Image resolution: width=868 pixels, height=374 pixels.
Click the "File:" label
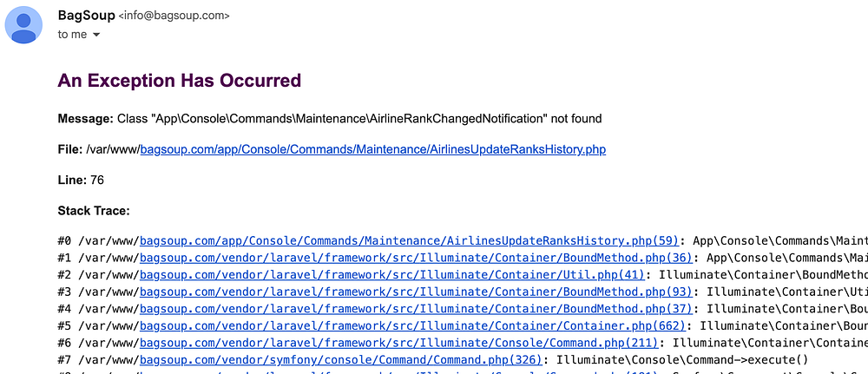[x=70, y=149]
